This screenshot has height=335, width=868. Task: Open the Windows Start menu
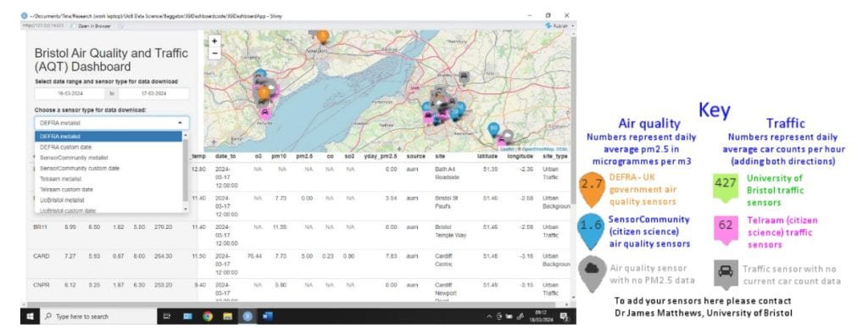coord(30,316)
